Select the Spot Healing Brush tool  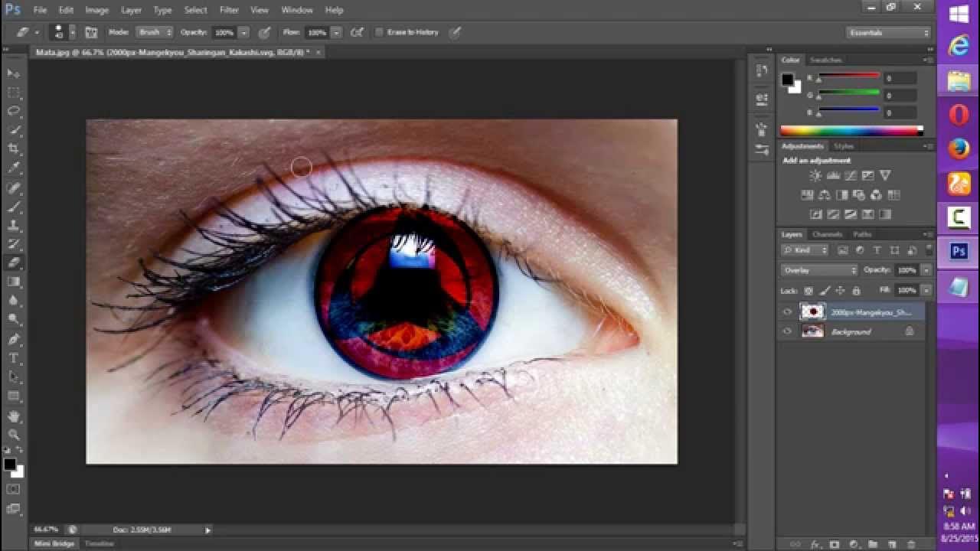pos(14,187)
